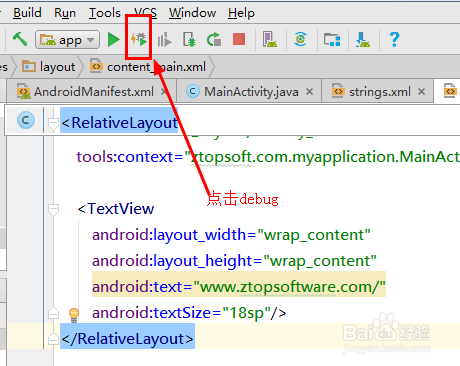This screenshot has height=366, width=460.
Task: Click the green Run app button
Action: [x=114, y=39]
